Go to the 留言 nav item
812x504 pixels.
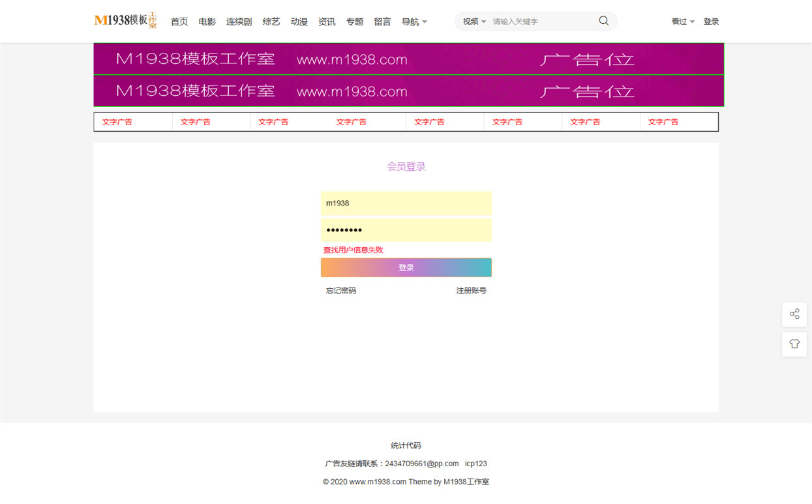[383, 22]
